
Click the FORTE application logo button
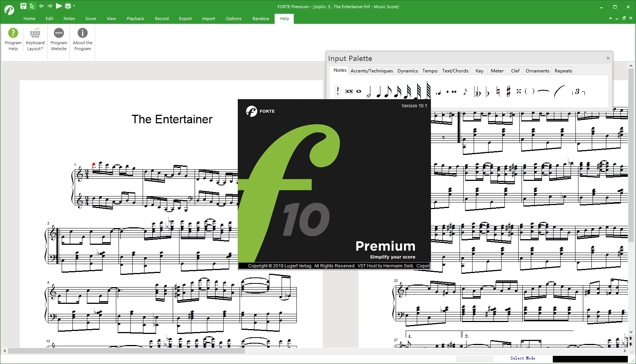click(x=9, y=10)
